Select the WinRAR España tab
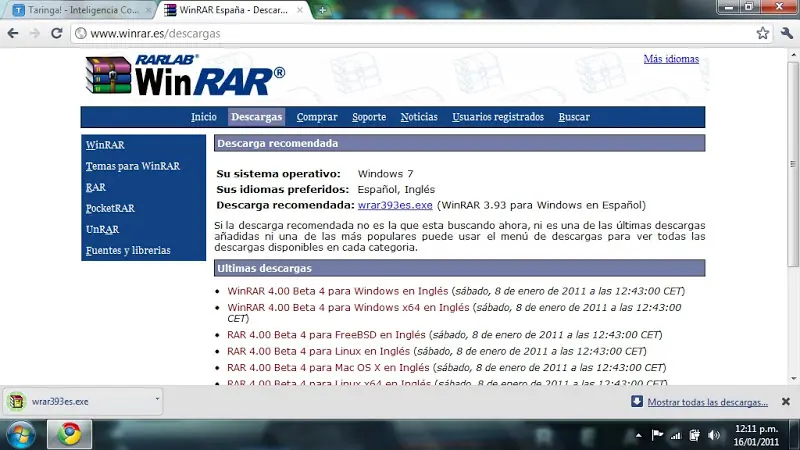 [x=233, y=10]
